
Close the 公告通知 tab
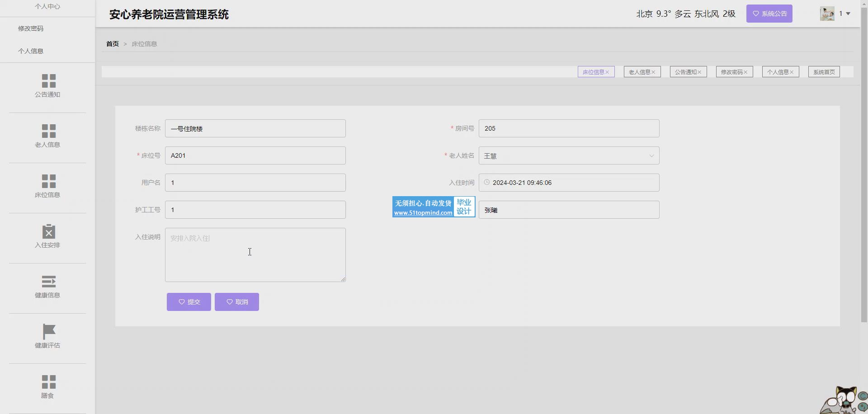pos(699,72)
